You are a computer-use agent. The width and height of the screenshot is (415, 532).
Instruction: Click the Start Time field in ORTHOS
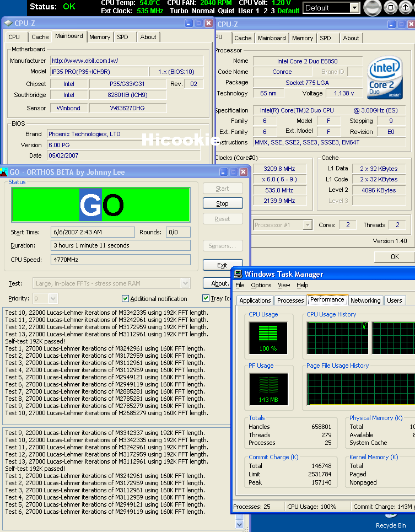click(93, 233)
